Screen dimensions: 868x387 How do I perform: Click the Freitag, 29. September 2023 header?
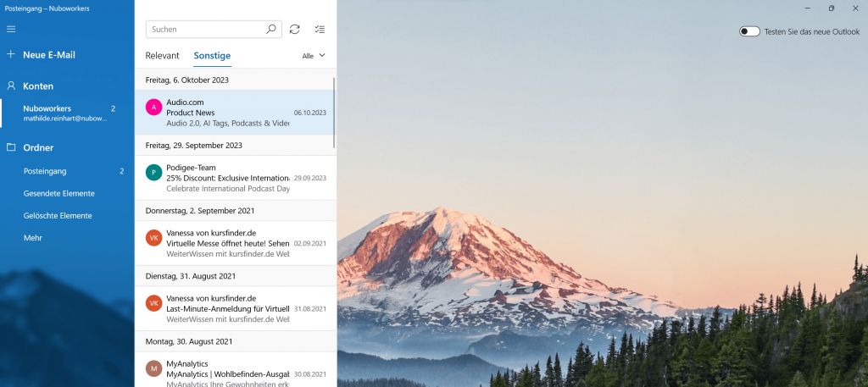point(194,146)
